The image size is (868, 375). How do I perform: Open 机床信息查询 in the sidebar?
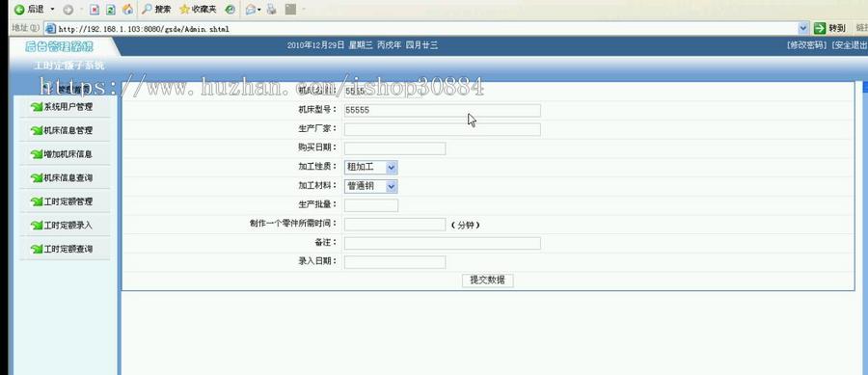pyautogui.click(x=68, y=178)
